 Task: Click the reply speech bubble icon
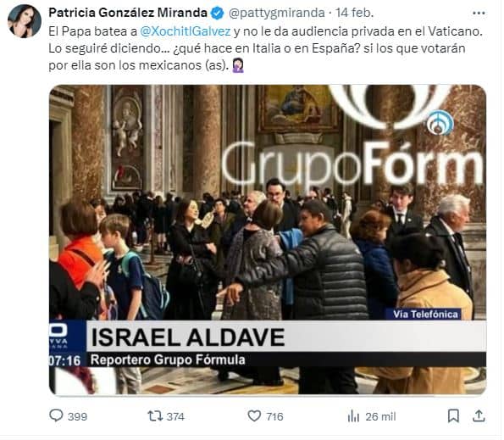point(56,415)
